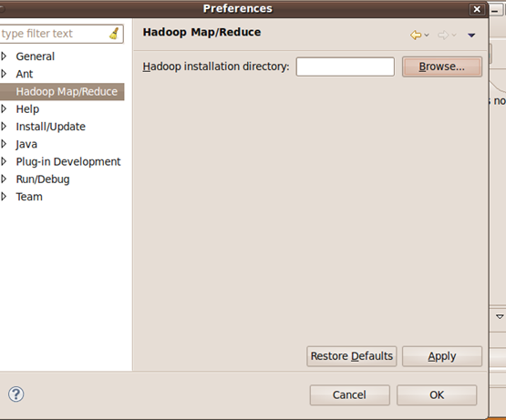Image resolution: width=506 pixels, height=420 pixels.
Task: Go back using yellow arrow icon
Action: 416,35
